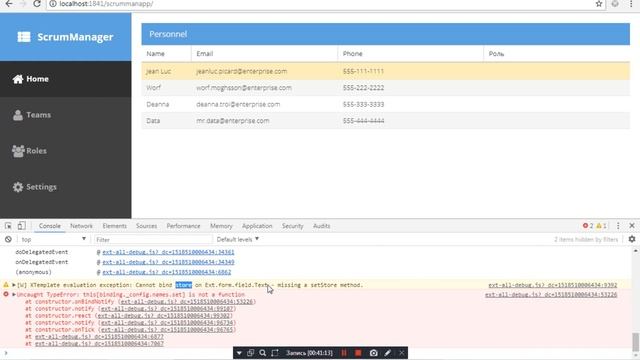Pause the screen recording
The image size is (640, 360).
pos(344,353)
